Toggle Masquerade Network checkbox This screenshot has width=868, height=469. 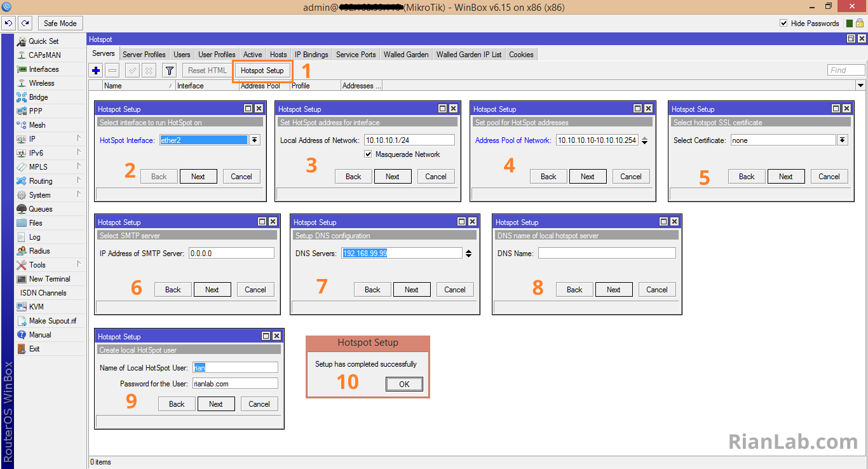click(368, 154)
